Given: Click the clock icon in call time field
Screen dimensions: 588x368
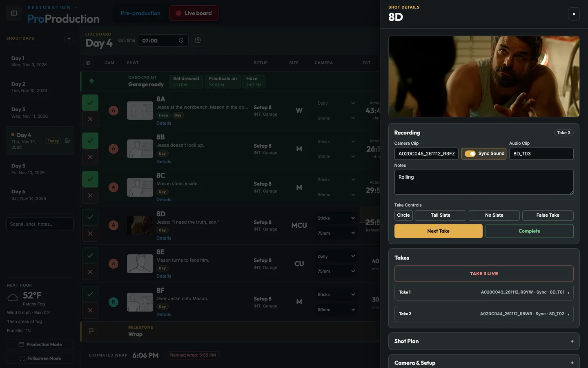Looking at the screenshot, I should click(x=181, y=40).
